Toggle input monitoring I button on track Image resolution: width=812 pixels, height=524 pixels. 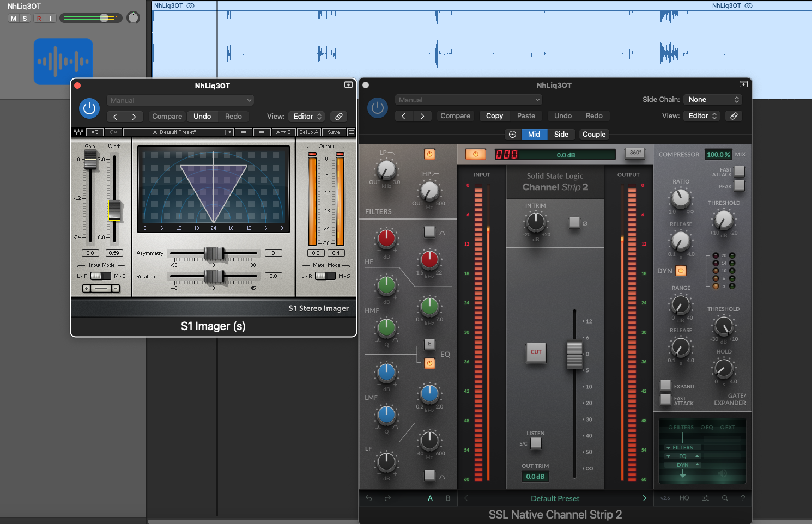[x=50, y=18]
